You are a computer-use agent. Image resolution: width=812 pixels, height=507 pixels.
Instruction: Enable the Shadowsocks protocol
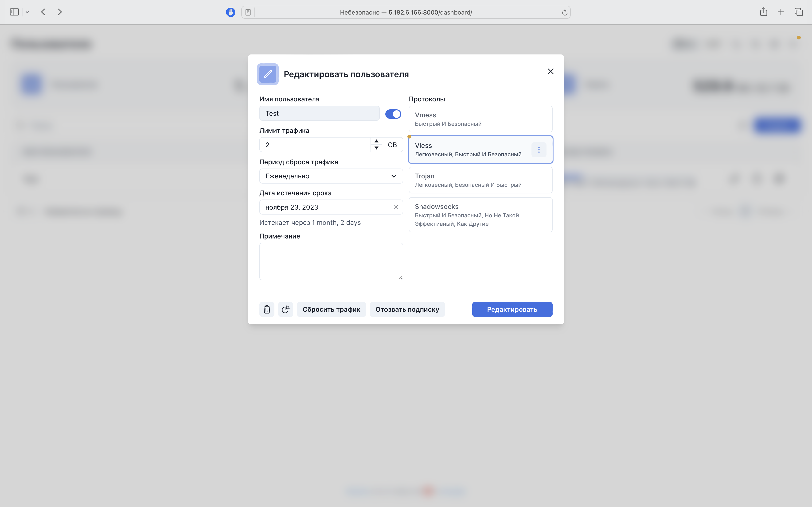(480, 215)
